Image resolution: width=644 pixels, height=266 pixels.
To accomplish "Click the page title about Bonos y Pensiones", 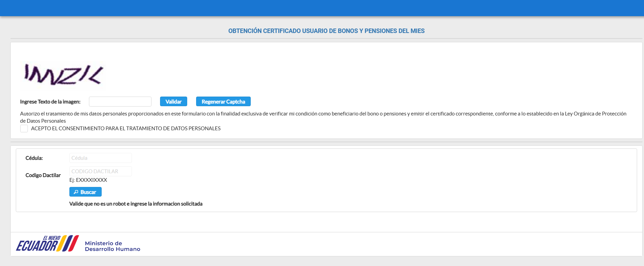I will pyautogui.click(x=326, y=31).
